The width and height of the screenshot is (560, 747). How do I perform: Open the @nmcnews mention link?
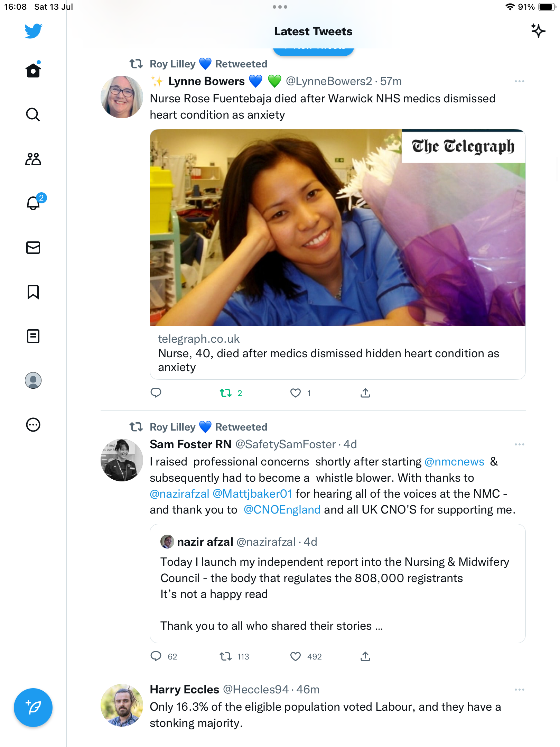click(x=454, y=462)
